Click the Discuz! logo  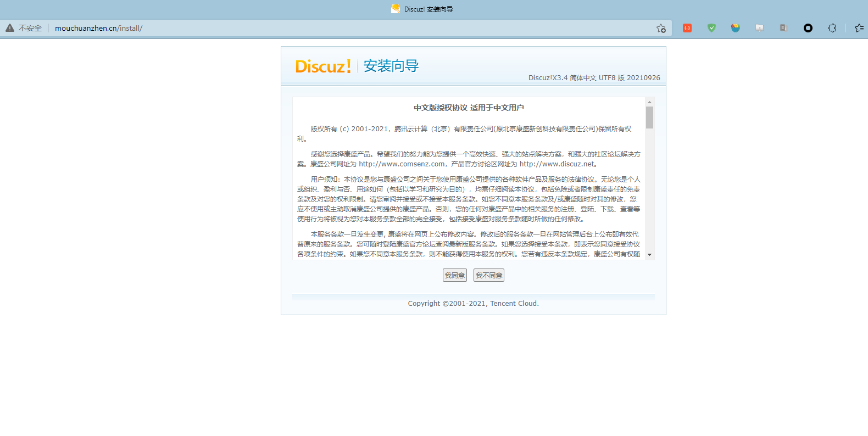click(323, 66)
